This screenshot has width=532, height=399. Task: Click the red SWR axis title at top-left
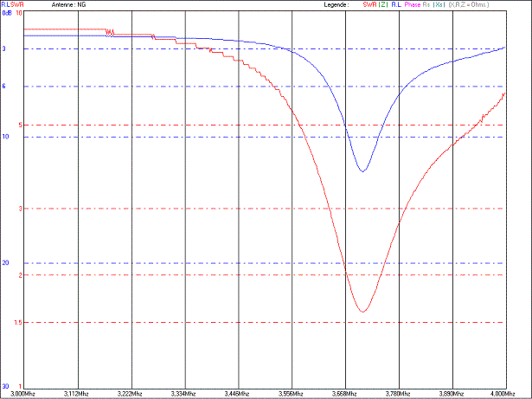point(16,5)
